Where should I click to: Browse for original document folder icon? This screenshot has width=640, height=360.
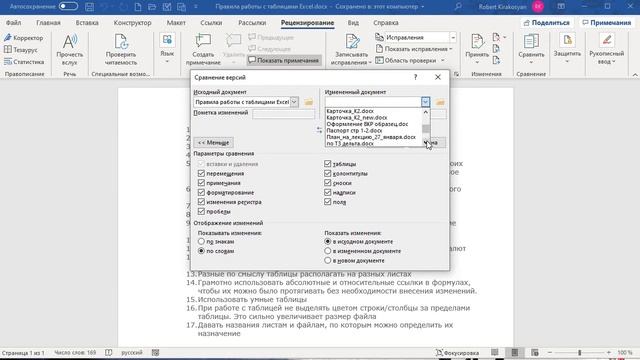click(x=309, y=102)
